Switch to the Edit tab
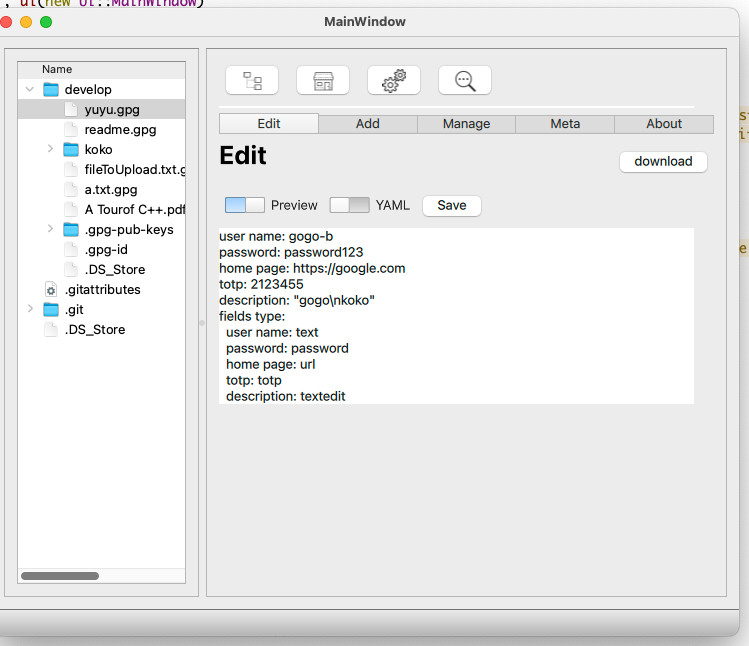Viewport: 749px width, 646px height. point(269,124)
